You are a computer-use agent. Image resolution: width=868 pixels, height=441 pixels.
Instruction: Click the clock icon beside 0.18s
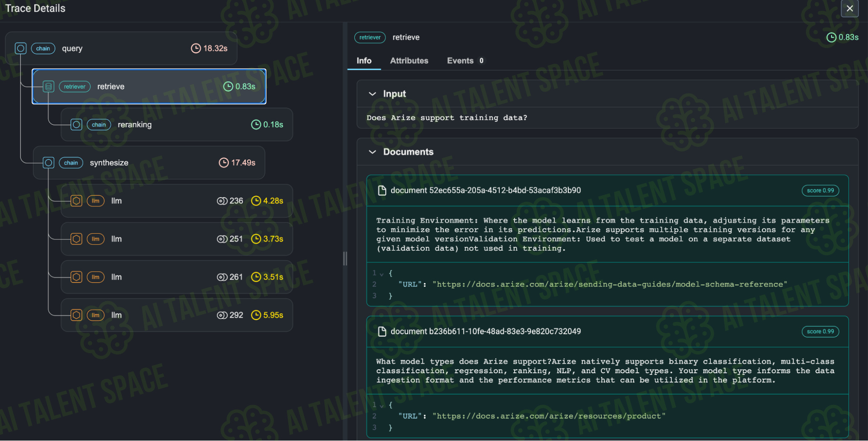click(x=256, y=125)
